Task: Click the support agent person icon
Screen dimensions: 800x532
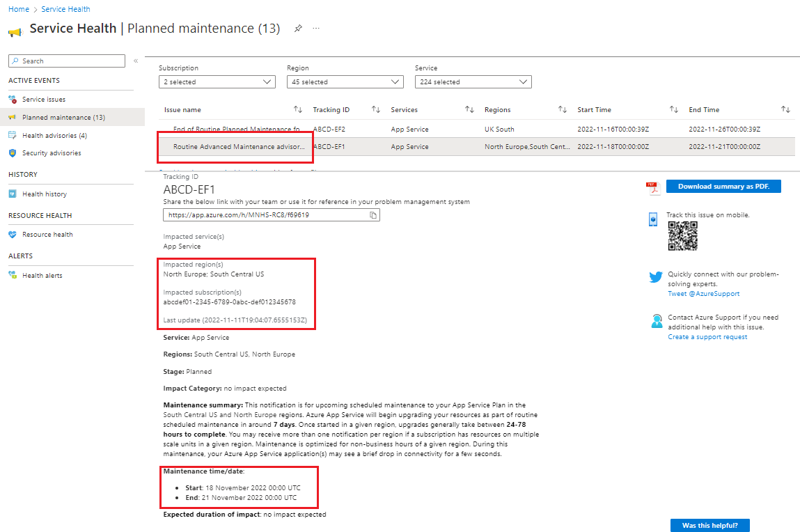Action: [x=657, y=321]
